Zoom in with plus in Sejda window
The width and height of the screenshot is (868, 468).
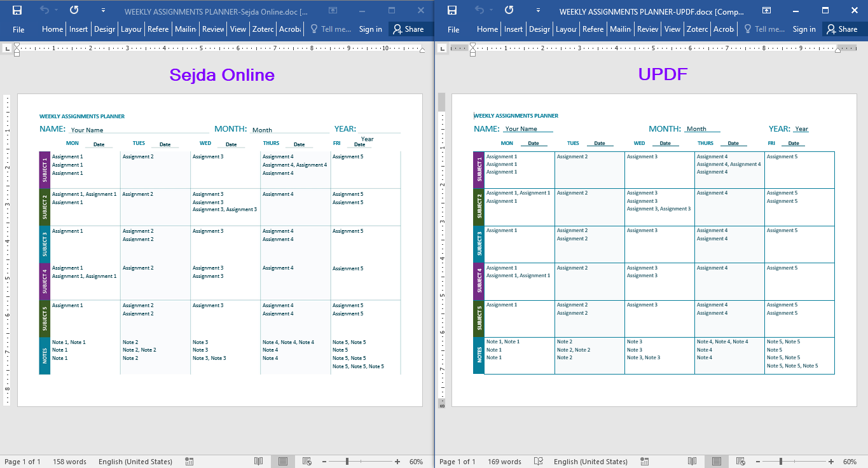[x=397, y=462]
